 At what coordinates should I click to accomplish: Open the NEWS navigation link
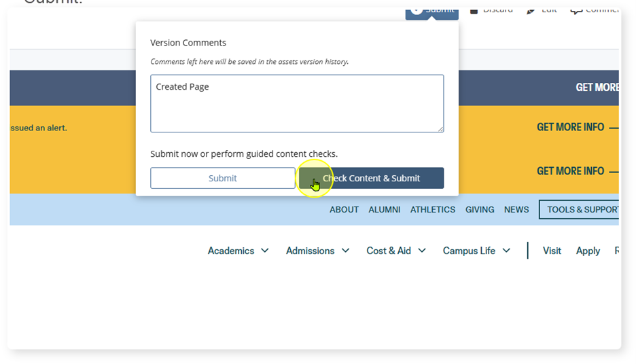point(516,209)
